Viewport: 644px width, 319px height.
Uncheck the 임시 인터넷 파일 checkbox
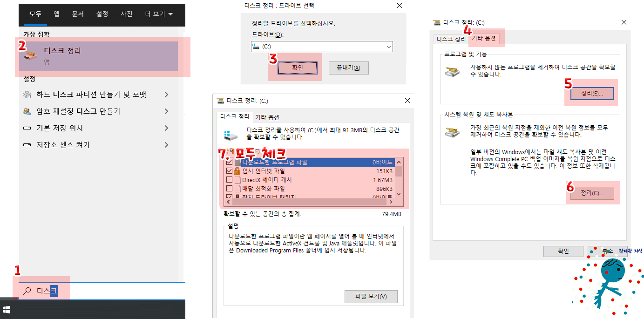[x=229, y=171]
